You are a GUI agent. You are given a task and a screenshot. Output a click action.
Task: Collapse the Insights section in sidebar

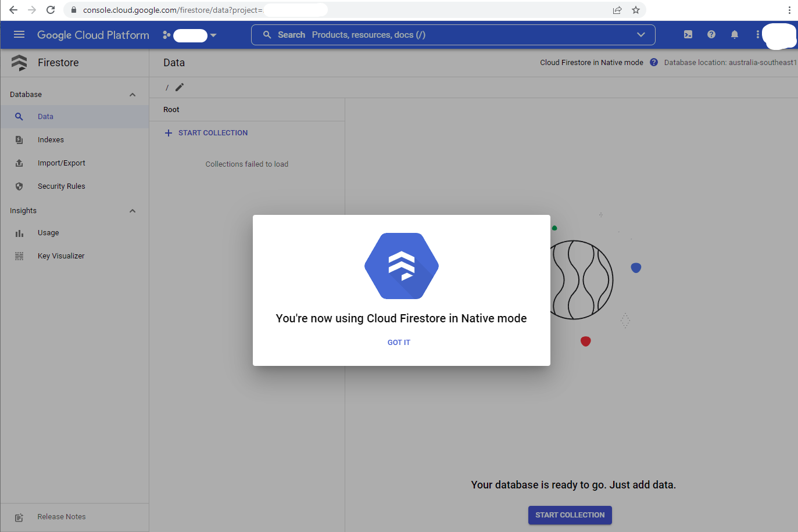tap(133, 210)
